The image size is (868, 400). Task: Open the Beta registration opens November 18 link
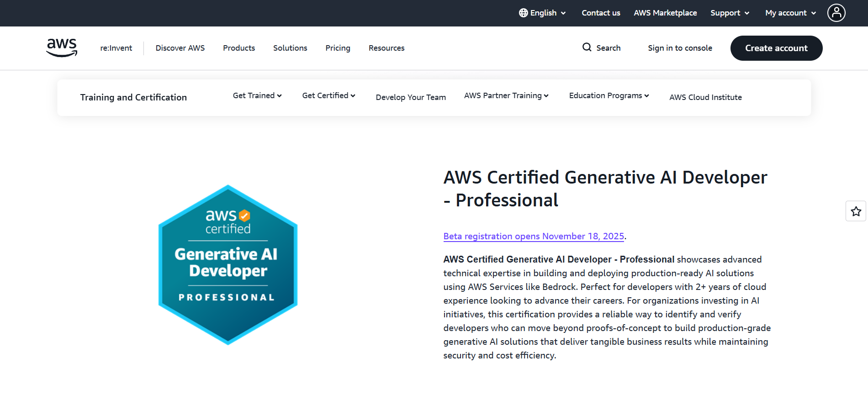[x=533, y=236]
